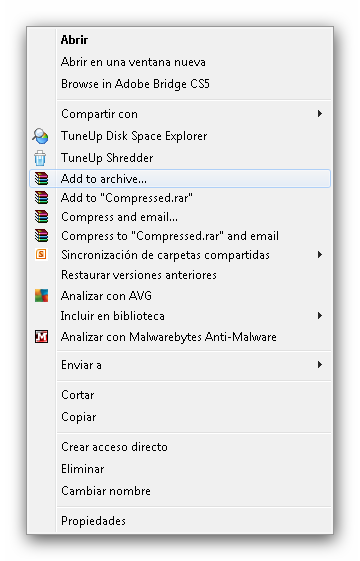Open Incluir en biblioteca entry
The height and width of the screenshot is (561, 360).
coord(180,316)
